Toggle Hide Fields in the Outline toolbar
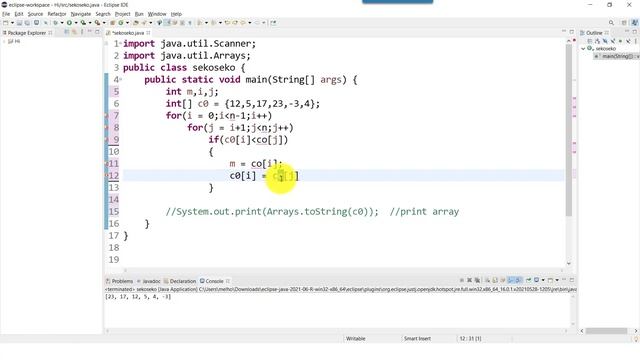This screenshot has width=640, height=360. click(605, 41)
